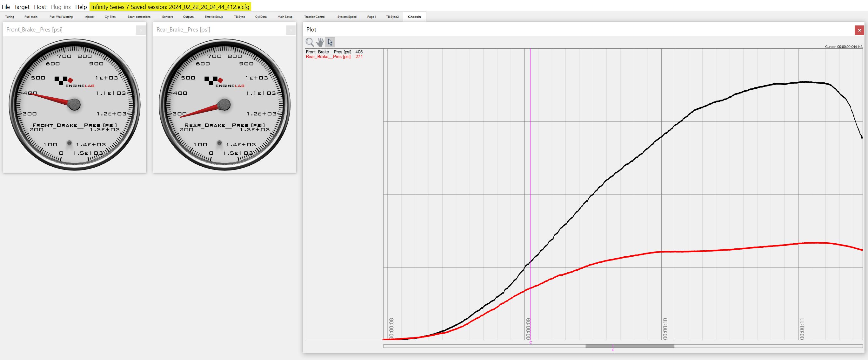Image resolution: width=868 pixels, height=360 pixels.
Task: Open the Traction Control tab
Action: click(314, 17)
